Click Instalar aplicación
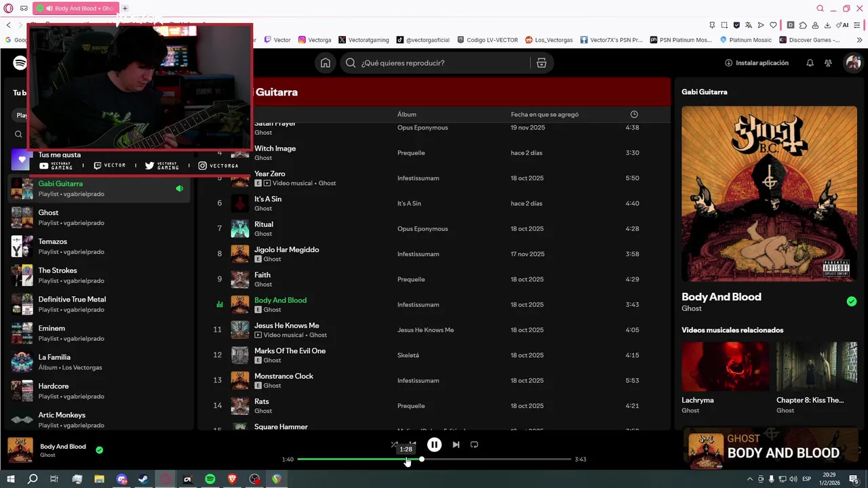This screenshot has height=488, width=868. (757, 63)
